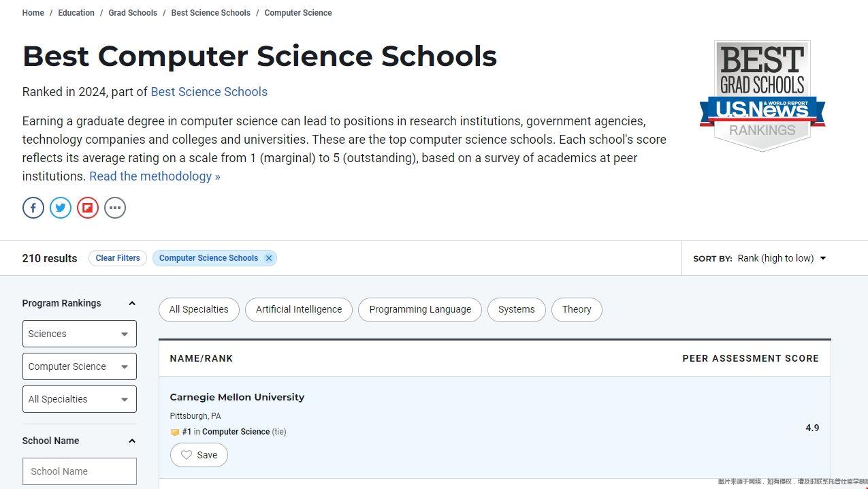Viewport: 868px width, 489px height.
Task: Select the Programming Language specialty tab
Action: (x=420, y=309)
